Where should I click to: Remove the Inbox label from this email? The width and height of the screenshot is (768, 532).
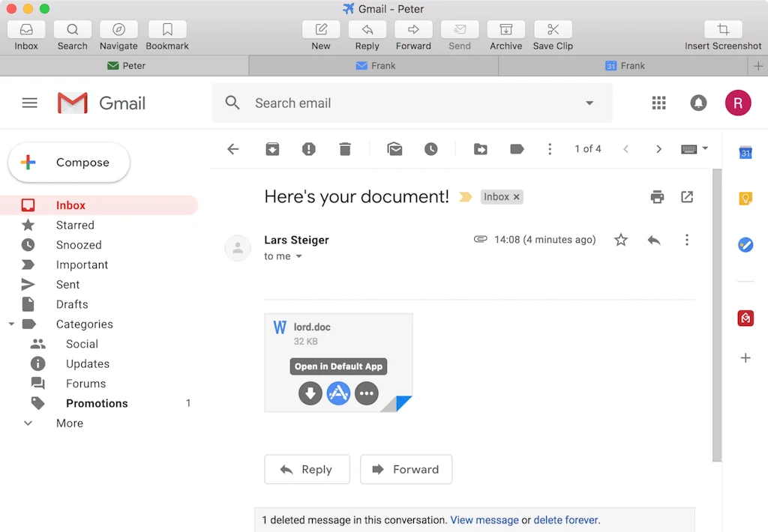pyautogui.click(x=518, y=196)
